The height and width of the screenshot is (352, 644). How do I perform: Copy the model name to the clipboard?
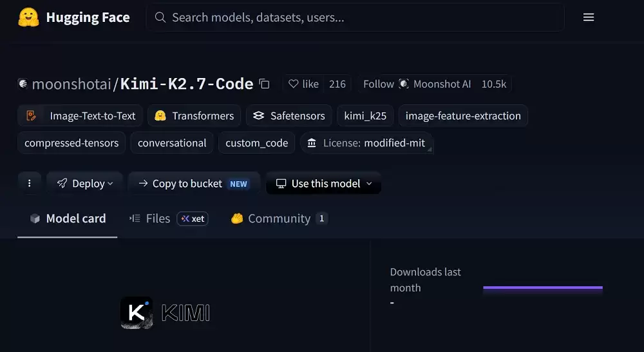click(x=264, y=84)
